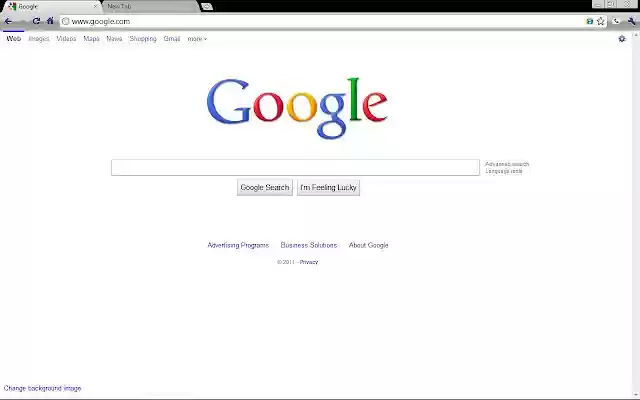Click the Change background image link
The image size is (640, 400).
point(42,388)
